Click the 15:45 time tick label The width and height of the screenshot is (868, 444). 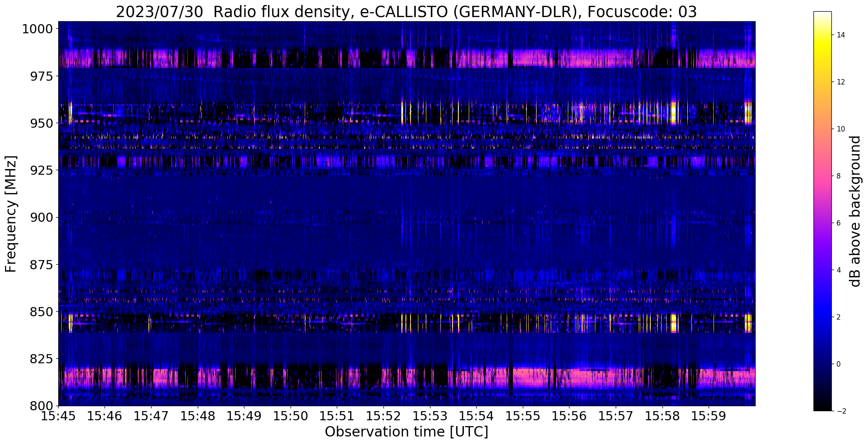coord(58,416)
